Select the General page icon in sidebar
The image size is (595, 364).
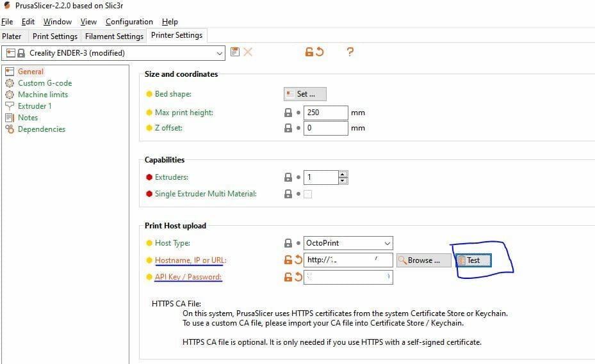[x=10, y=71]
